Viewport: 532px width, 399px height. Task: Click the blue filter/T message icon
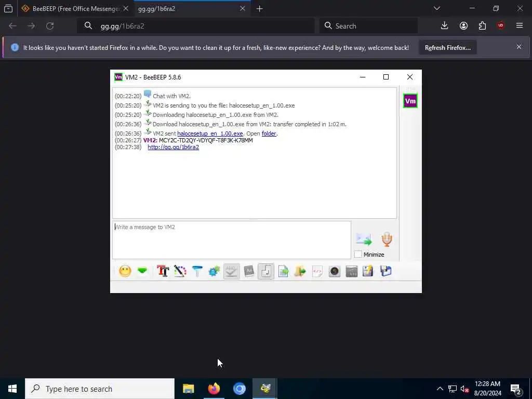click(x=197, y=271)
